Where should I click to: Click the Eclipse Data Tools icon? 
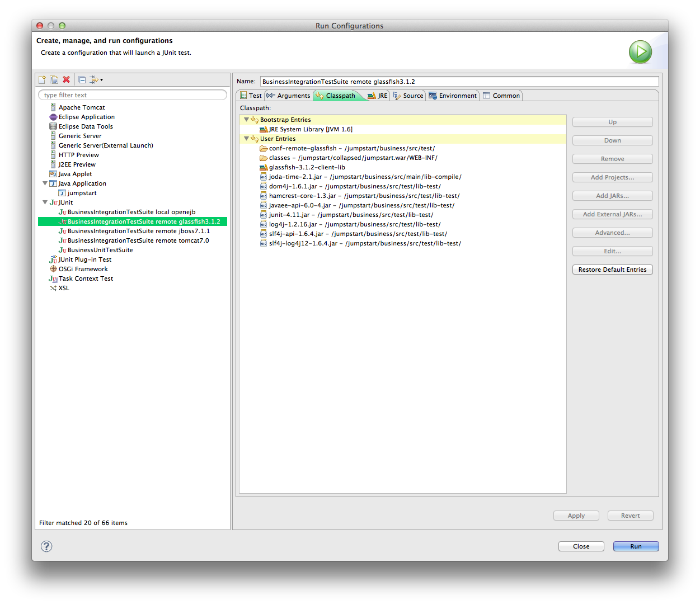(53, 126)
